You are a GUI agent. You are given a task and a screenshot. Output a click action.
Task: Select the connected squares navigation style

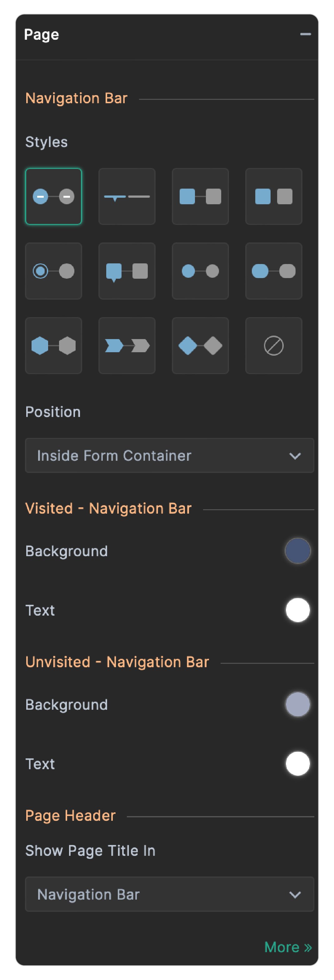200,196
